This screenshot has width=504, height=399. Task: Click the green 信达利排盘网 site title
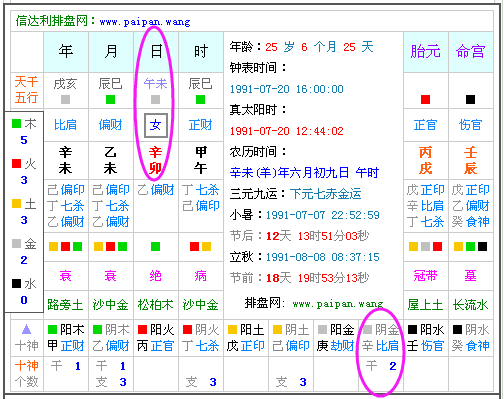pyautogui.click(x=52, y=21)
